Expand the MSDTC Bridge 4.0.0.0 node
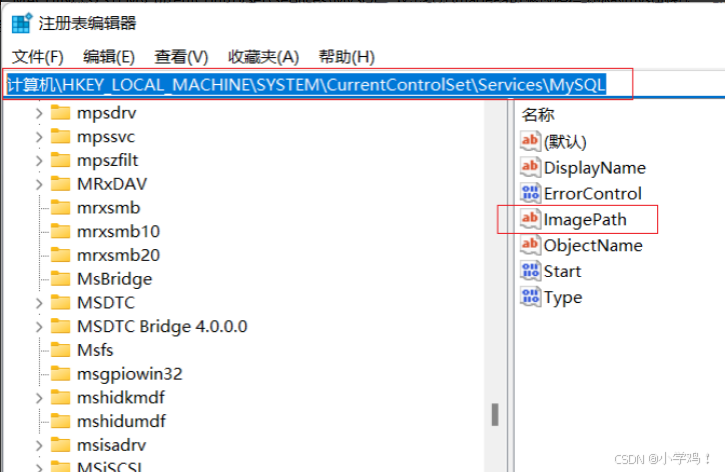The image size is (725, 472). click(x=39, y=327)
